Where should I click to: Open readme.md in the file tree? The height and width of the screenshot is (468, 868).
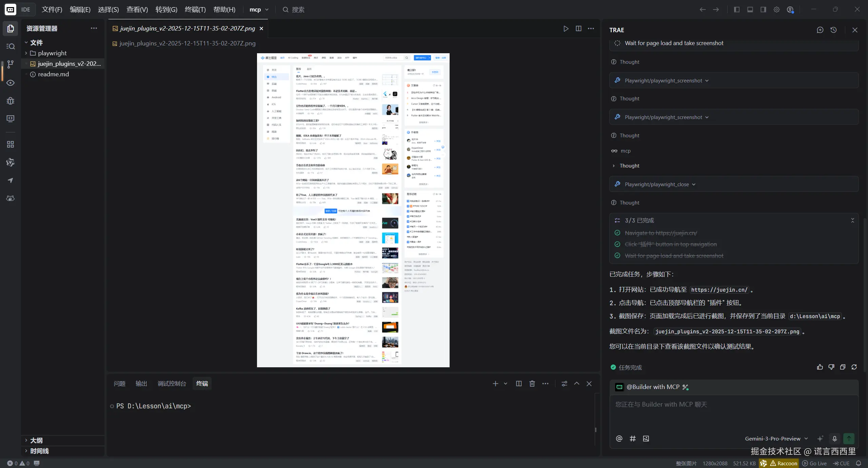pos(53,74)
